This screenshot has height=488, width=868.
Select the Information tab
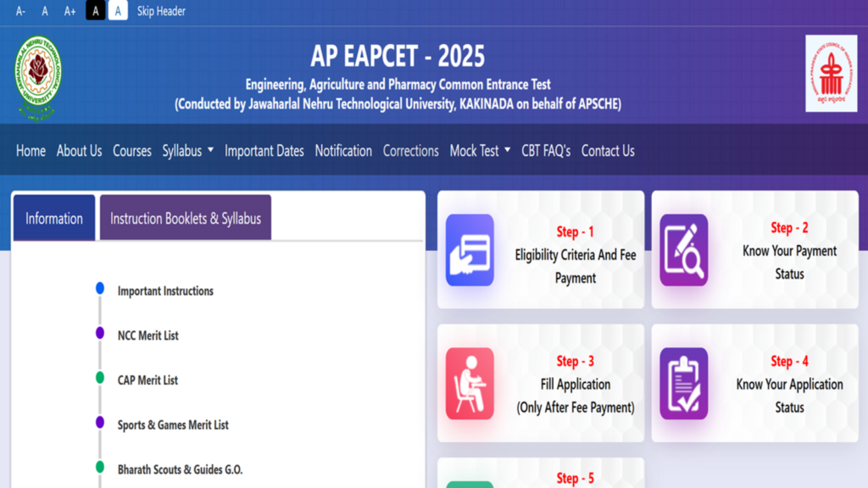[54, 218]
